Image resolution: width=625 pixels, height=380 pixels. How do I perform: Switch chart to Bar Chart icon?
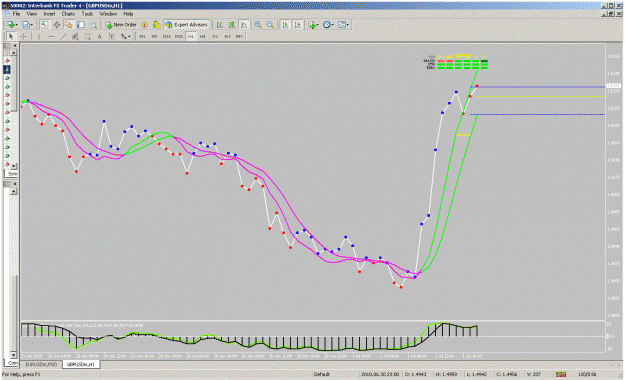click(x=220, y=25)
